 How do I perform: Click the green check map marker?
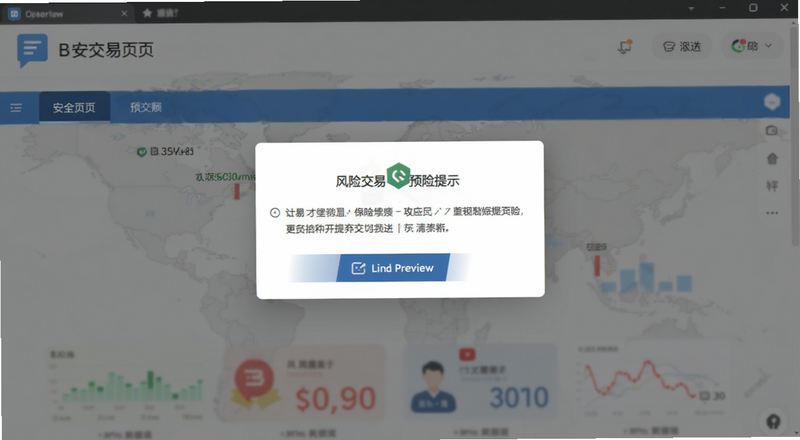coord(142,152)
